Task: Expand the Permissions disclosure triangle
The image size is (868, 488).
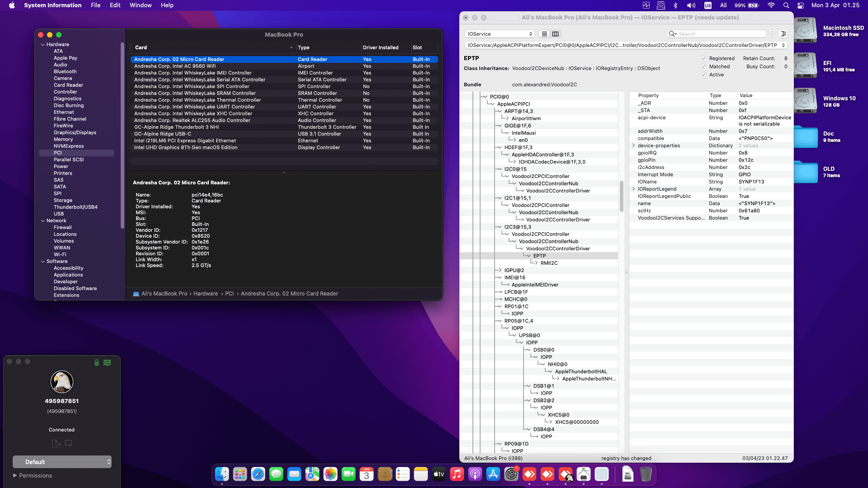Action: point(15,475)
